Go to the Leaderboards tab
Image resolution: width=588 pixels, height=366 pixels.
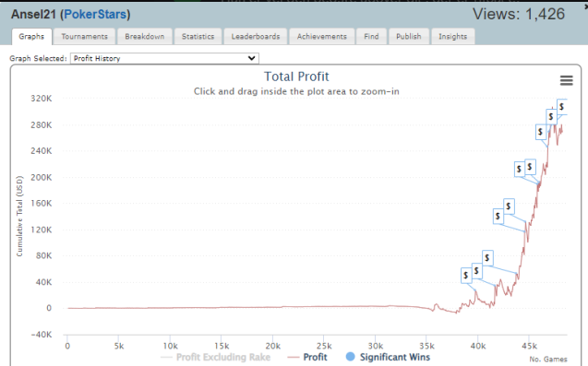pyautogui.click(x=256, y=37)
